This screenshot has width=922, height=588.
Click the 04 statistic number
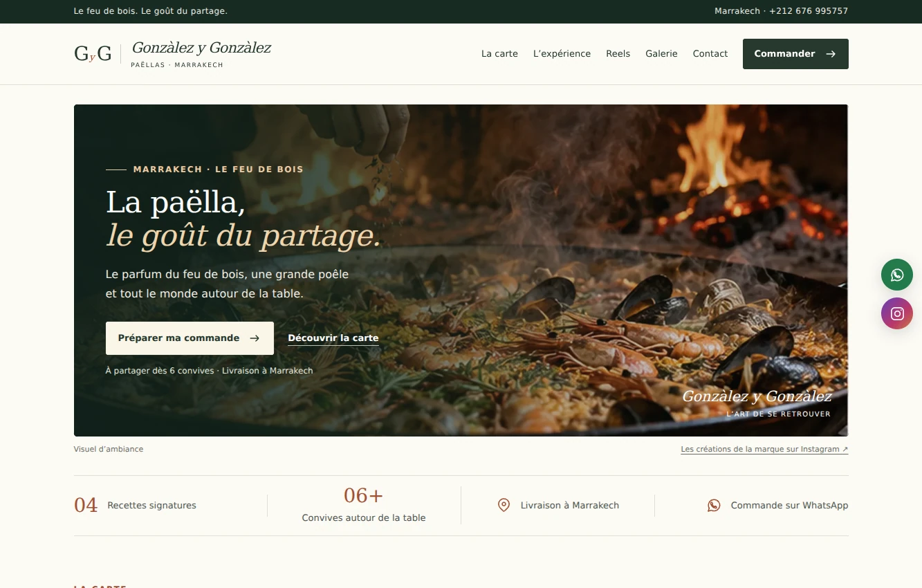86,506
